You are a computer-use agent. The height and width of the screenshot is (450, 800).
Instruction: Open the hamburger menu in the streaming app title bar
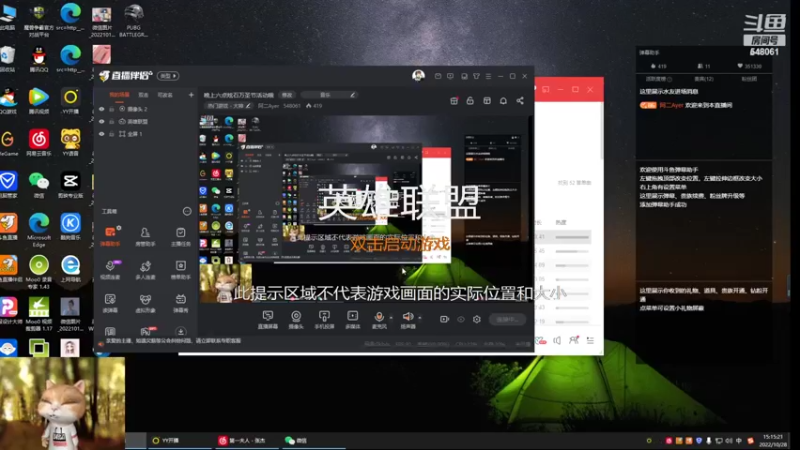coord(488,76)
